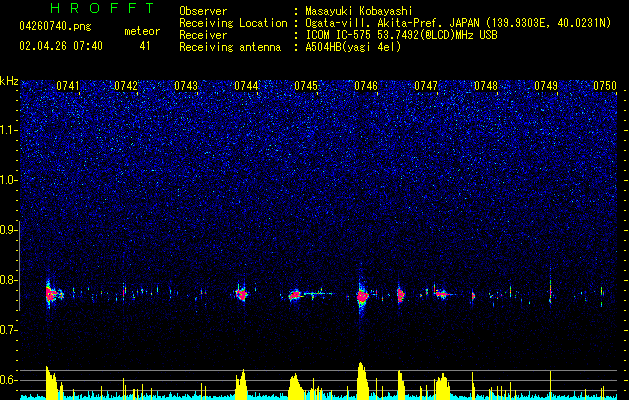Click the 0747 time marker
Screen dimensions: 629x400
(x=426, y=86)
